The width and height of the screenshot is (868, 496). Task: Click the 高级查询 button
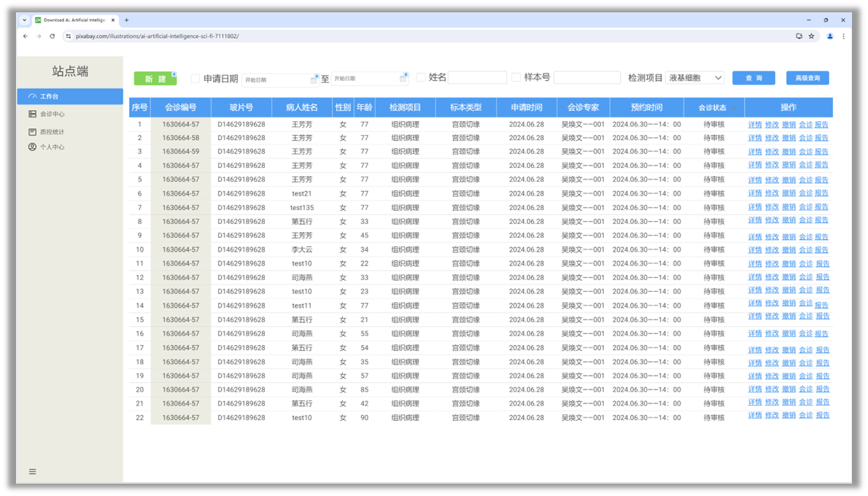[807, 78]
